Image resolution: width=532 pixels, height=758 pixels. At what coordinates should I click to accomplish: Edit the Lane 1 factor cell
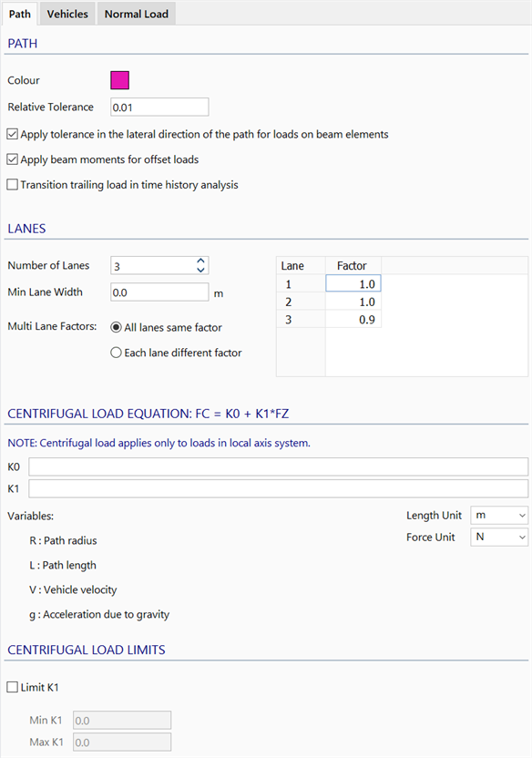tap(353, 283)
